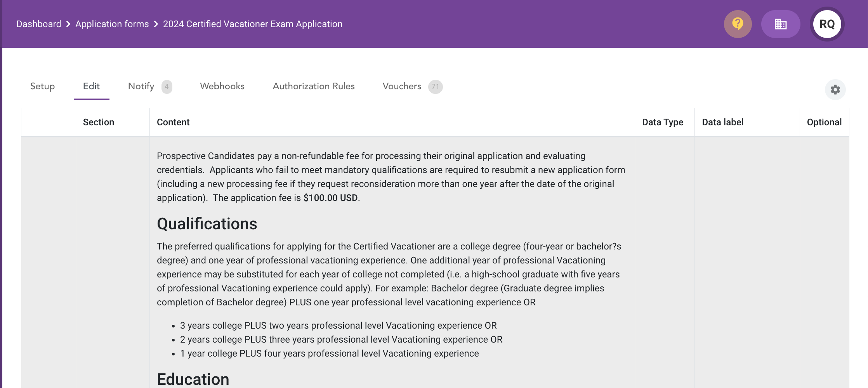Click bullet '2 years college PLUS three years'
868x388 pixels.
[341, 339]
